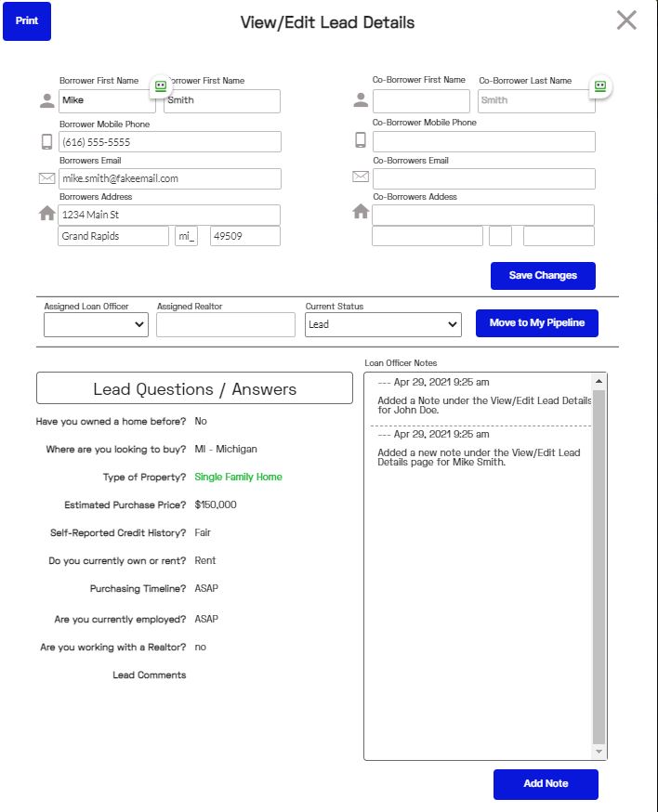Click the green autofill icon near Borrower First Name
This screenshot has width=658, height=812.
[x=161, y=86]
